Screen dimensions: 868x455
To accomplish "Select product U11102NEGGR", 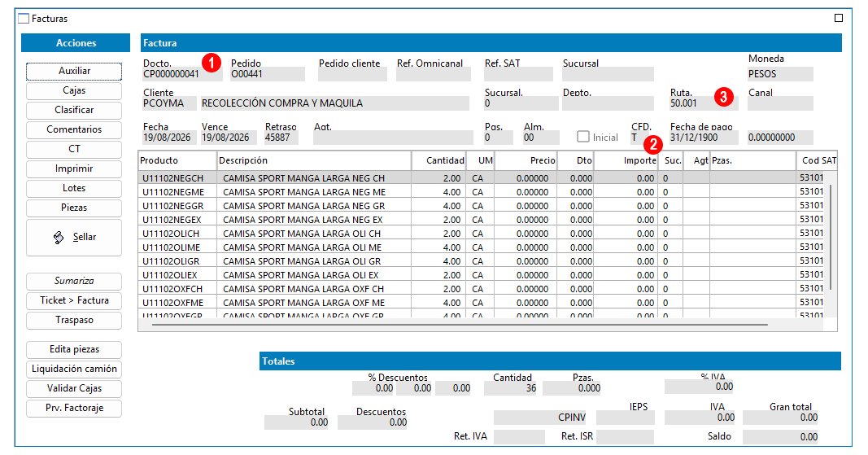I will (x=172, y=206).
